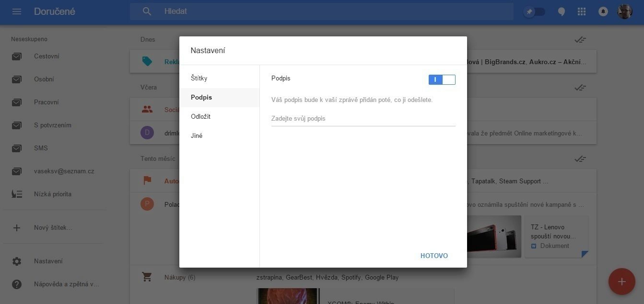Click the Nápověda help question icon
This screenshot has height=304, width=644.
[x=17, y=284]
